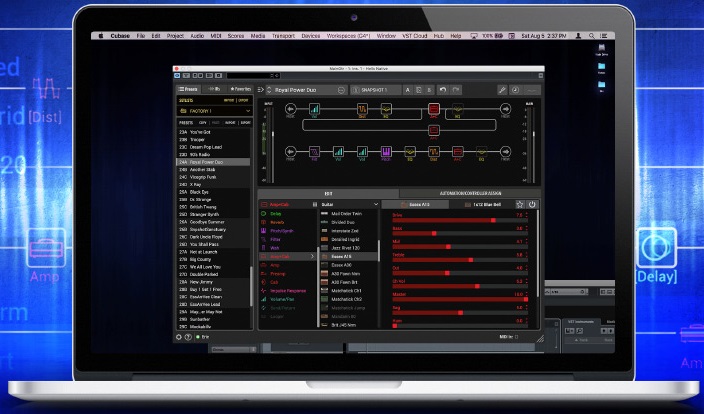704x414 pixels.
Task: Open the Transport menu
Action: tap(283, 35)
